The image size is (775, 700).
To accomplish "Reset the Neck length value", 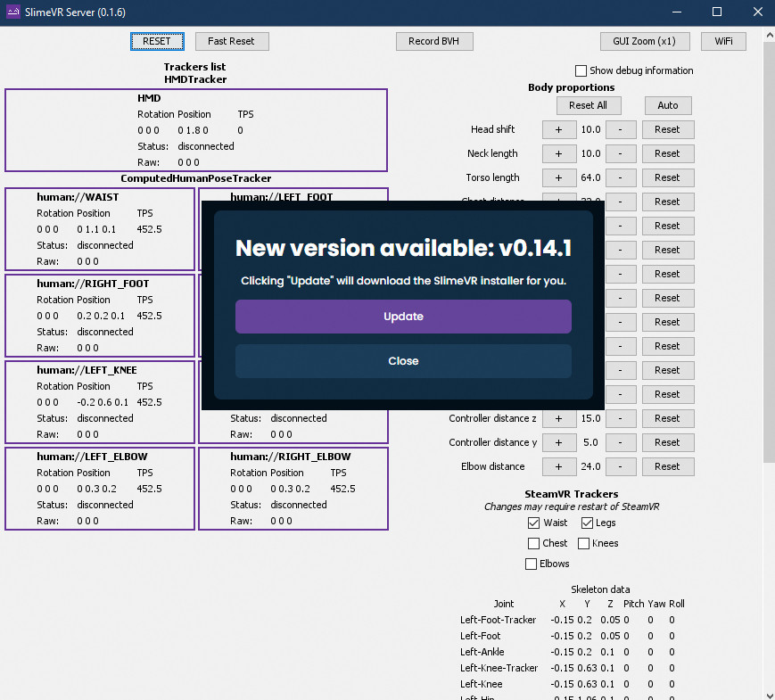I will pyautogui.click(x=668, y=153).
